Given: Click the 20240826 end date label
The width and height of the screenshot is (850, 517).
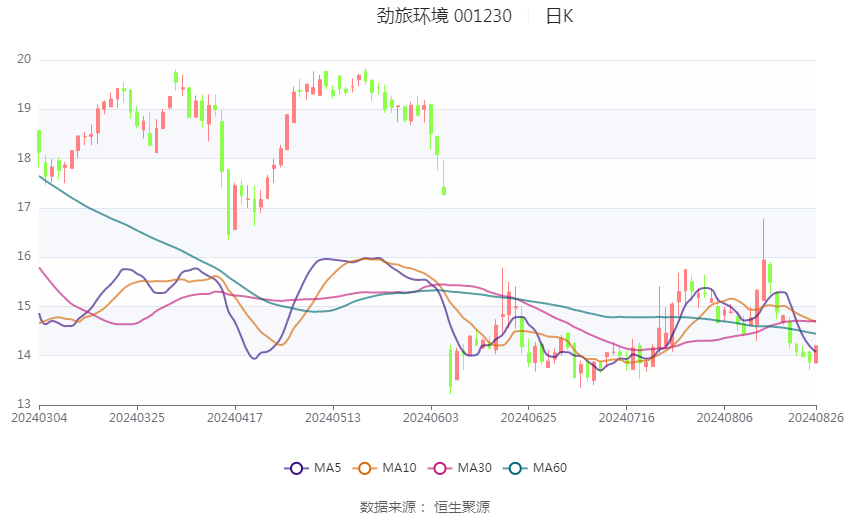Looking at the screenshot, I should click(816, 417).
